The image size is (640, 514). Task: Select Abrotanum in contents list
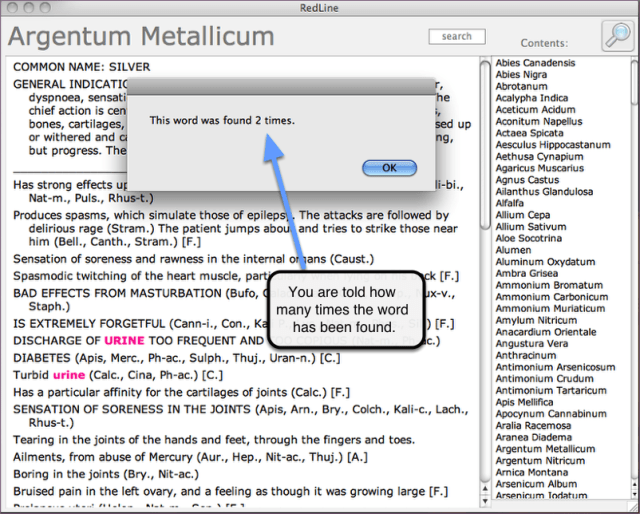(x=521, y=87)
